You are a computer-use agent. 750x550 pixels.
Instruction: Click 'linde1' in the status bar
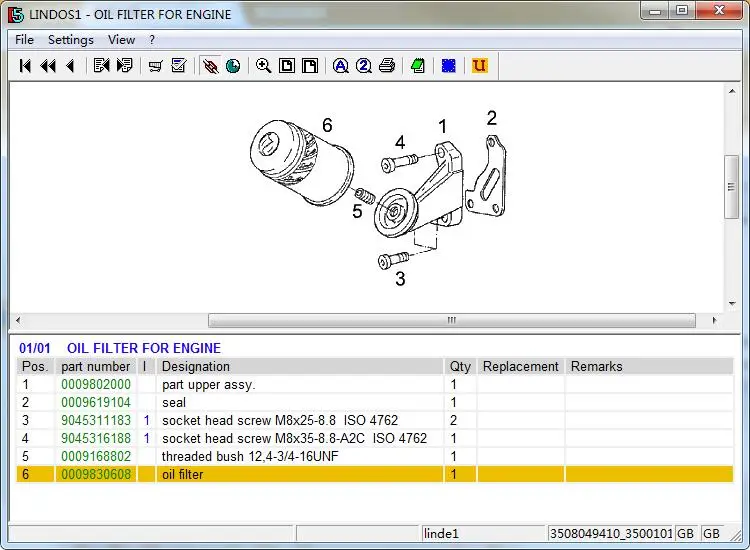pyautogui.click(x=441, y=533)
